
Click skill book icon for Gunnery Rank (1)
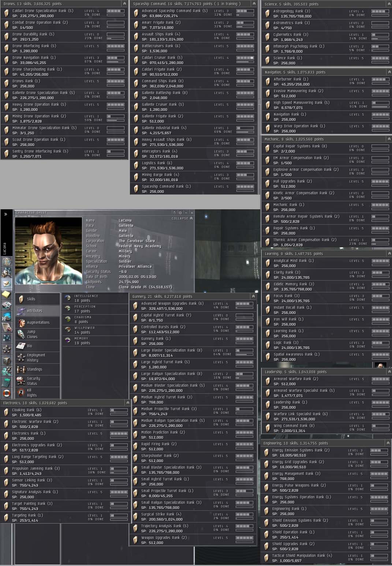(x=135, y=341)
